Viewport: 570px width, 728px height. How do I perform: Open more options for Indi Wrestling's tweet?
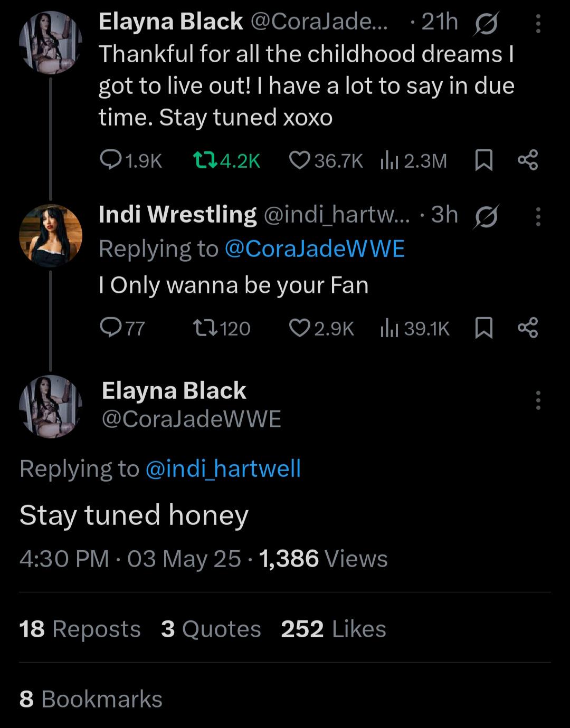[538, 216]
